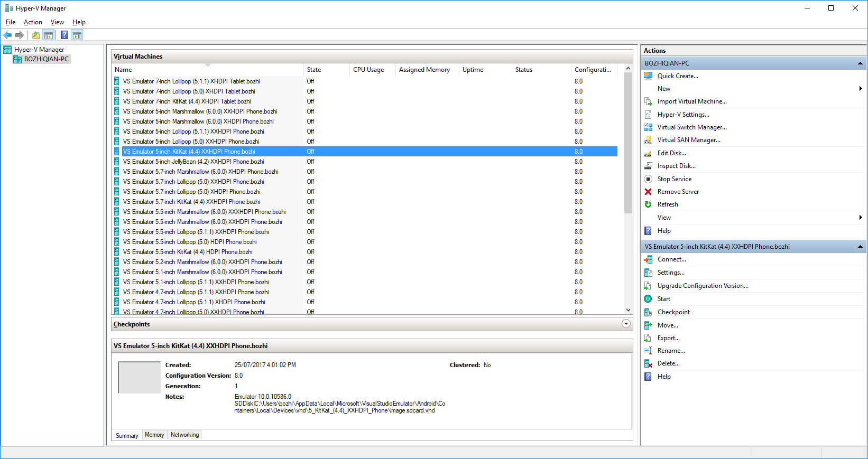Switch to the Summary tab
This screenshot has width=868, height=459.
tap(127, 436)
